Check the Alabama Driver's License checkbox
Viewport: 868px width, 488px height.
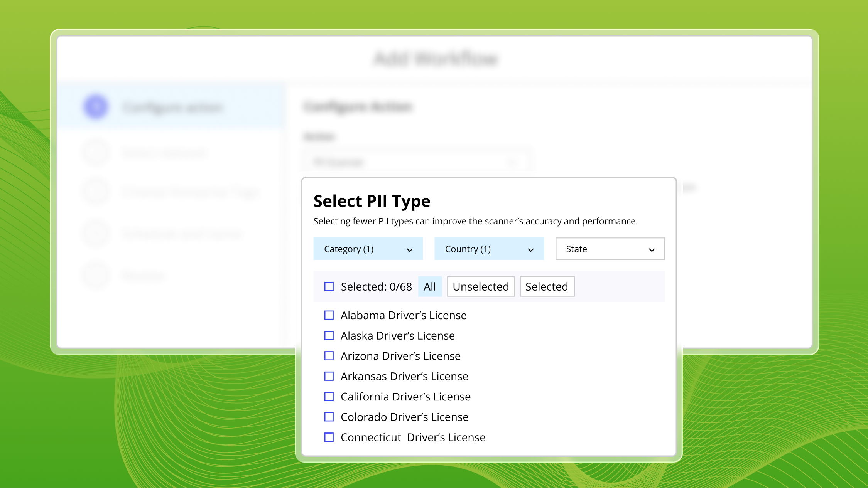click(x=329, y=315)
